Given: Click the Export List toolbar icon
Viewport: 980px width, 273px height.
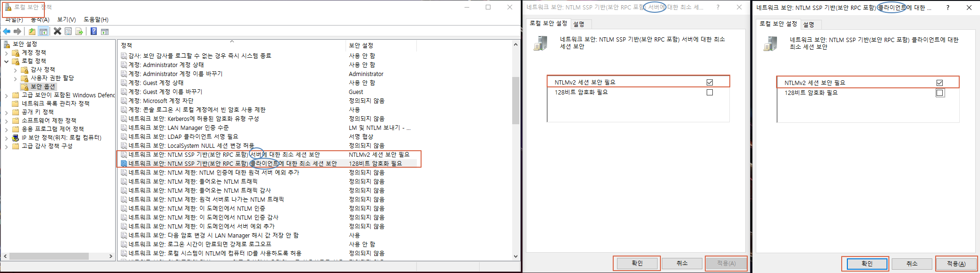Looking at the screenshot, I should point(79,31).
